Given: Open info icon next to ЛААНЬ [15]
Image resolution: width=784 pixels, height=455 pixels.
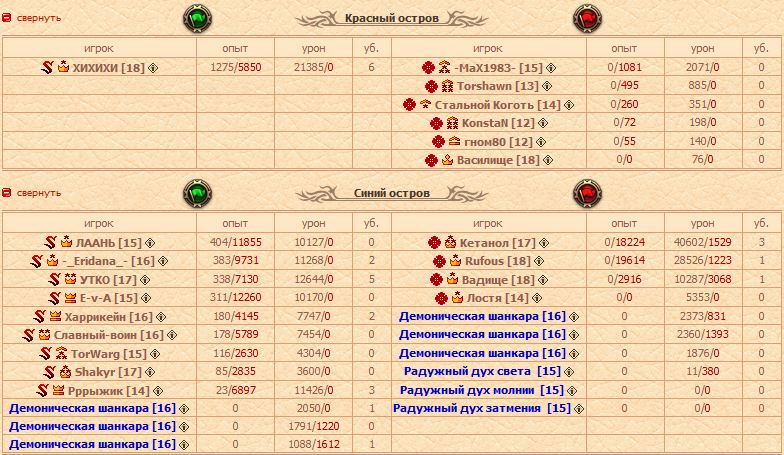Looking at the screenshot, I should [150, 243].
